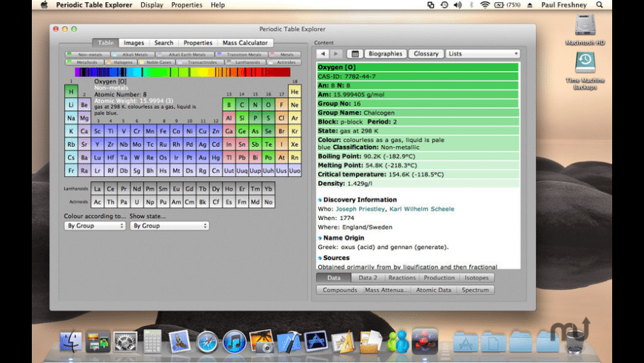Image resolution: width=644 pixels, height=363 pixels.
Task: Click the Wi-Fi status menu bar icon
Action: pyautogui.click(x=485, y=5)
